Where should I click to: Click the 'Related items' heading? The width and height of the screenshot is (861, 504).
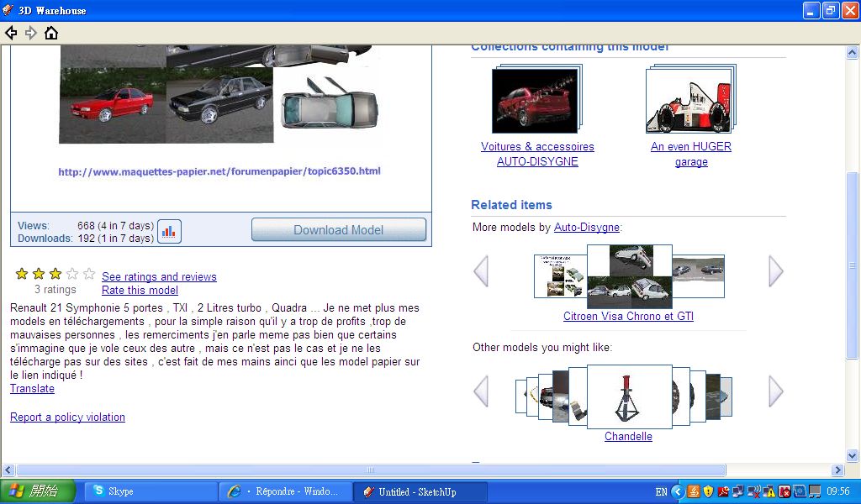tap(511, 205)
